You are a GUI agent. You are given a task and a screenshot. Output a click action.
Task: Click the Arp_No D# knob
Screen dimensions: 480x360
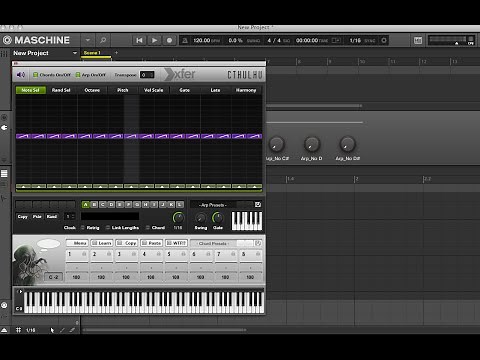tap(347, 144)
